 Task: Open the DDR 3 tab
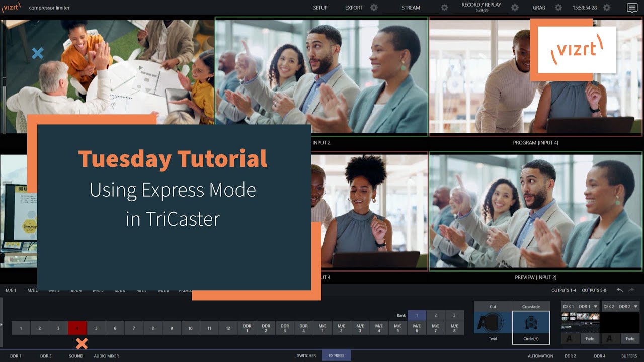[46, 356]
